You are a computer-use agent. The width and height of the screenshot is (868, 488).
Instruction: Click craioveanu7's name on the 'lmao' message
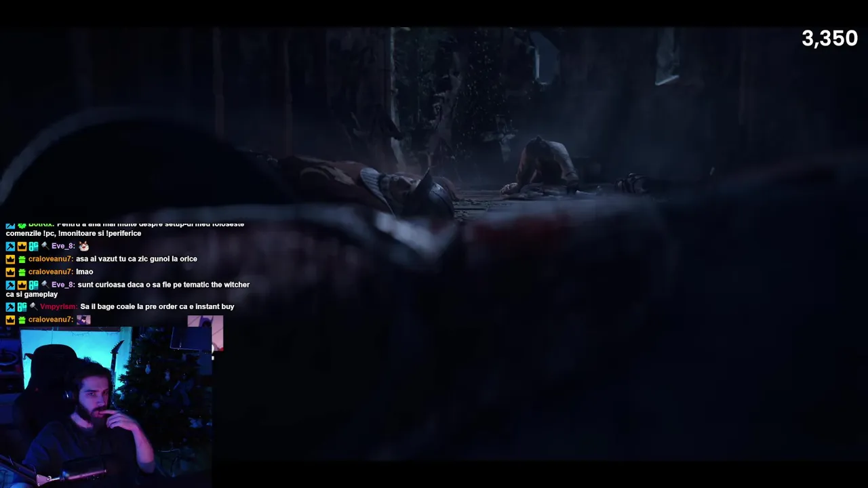click(x=51, y=272)
